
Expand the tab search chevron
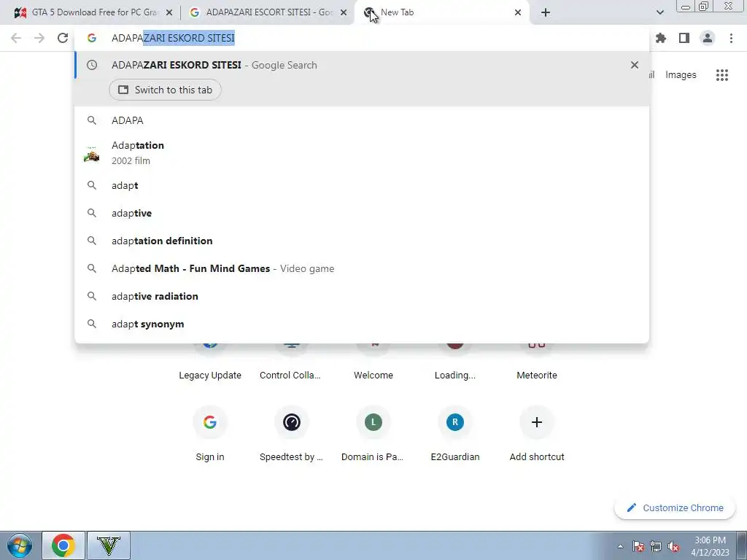click(x=659, y=12)
